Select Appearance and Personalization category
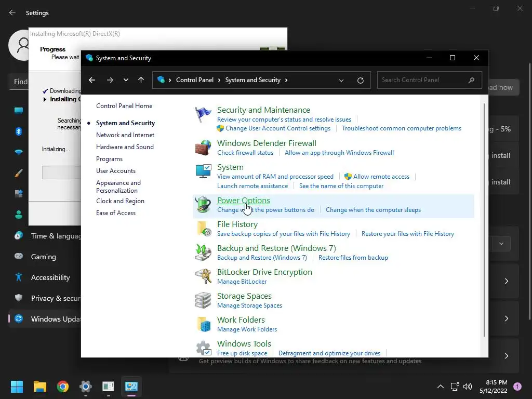The image size is (532, 399). point(118,187)
